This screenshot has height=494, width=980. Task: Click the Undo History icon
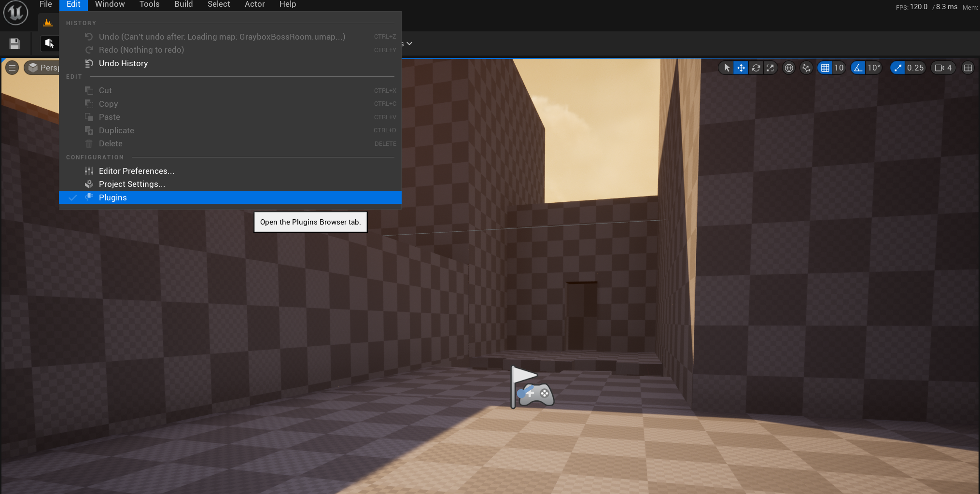point(89,64)
